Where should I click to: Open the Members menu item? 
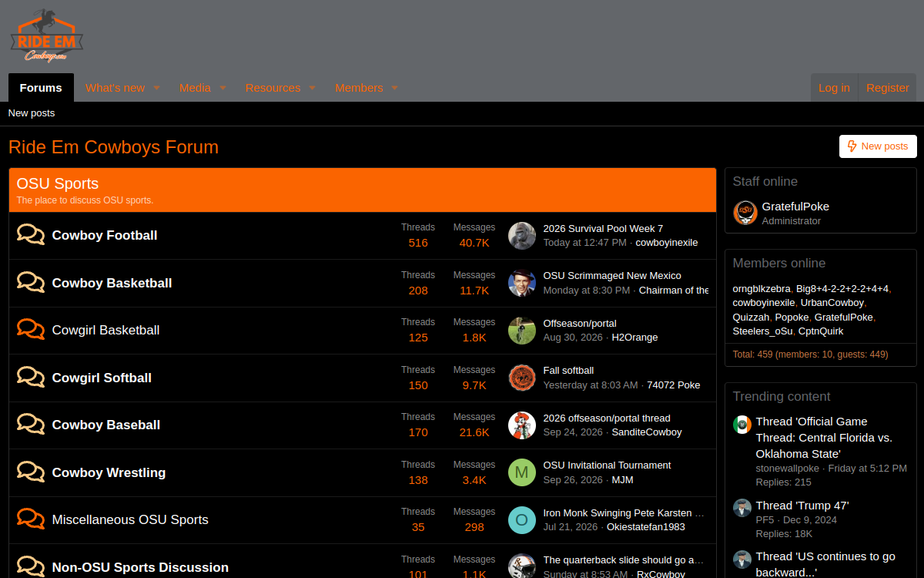coord(359,88)
